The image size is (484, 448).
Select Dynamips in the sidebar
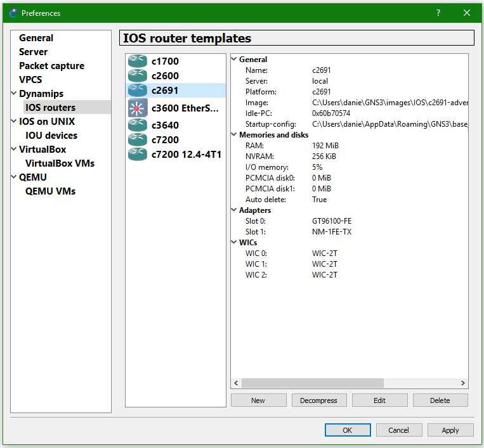tap(41, 93)
